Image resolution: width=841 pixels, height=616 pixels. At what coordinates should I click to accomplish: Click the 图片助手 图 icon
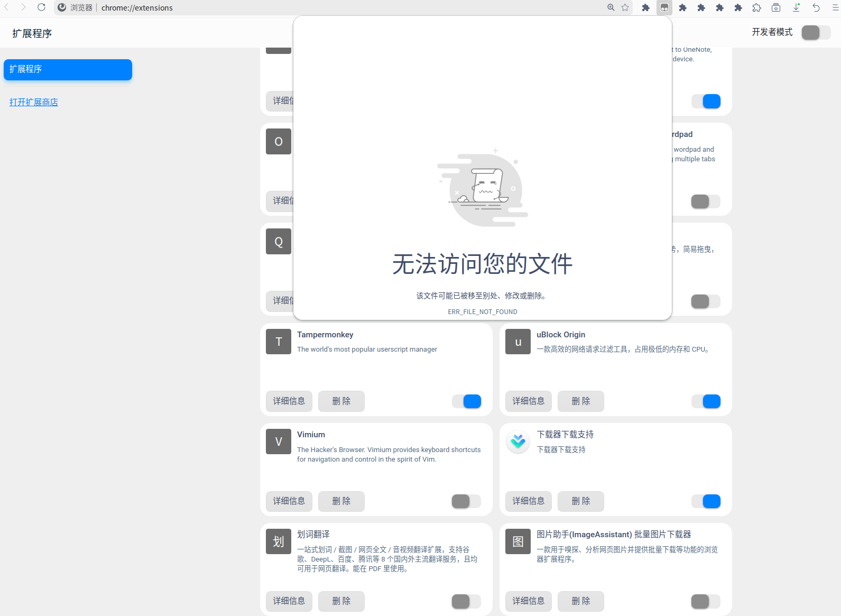[x=518, y=541]
